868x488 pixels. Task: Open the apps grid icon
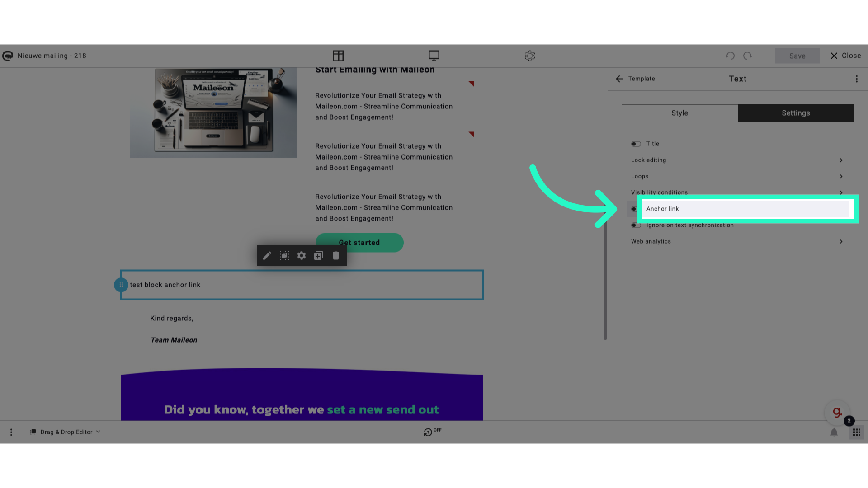tap(857, 432)
